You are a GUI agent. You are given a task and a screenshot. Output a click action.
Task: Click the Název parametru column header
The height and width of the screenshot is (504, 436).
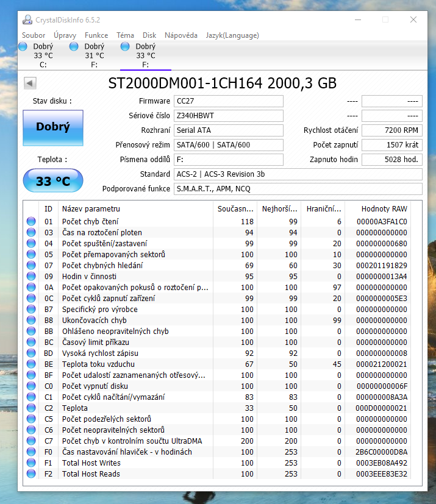click(136, 209)
